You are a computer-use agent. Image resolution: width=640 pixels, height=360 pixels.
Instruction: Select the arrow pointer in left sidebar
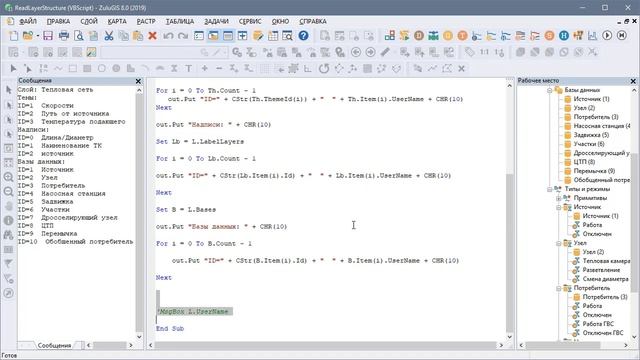click(x=9, y=90)
